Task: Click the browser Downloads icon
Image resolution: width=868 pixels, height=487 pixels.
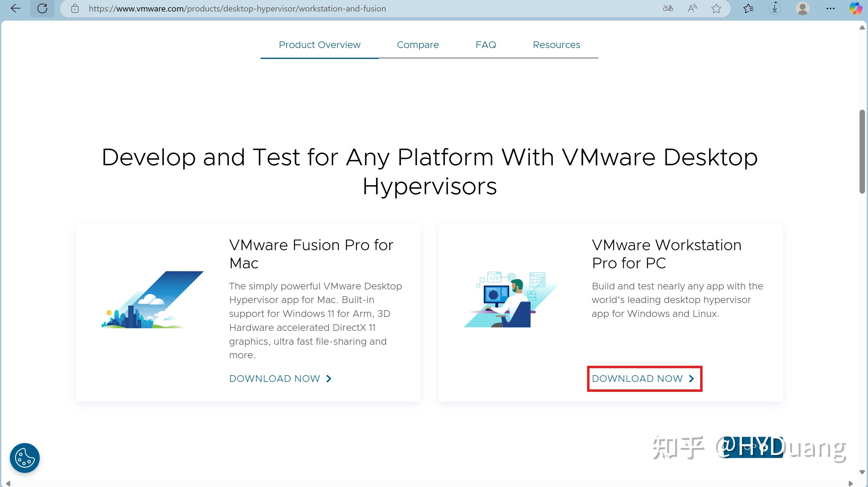Action: (775, 8)
